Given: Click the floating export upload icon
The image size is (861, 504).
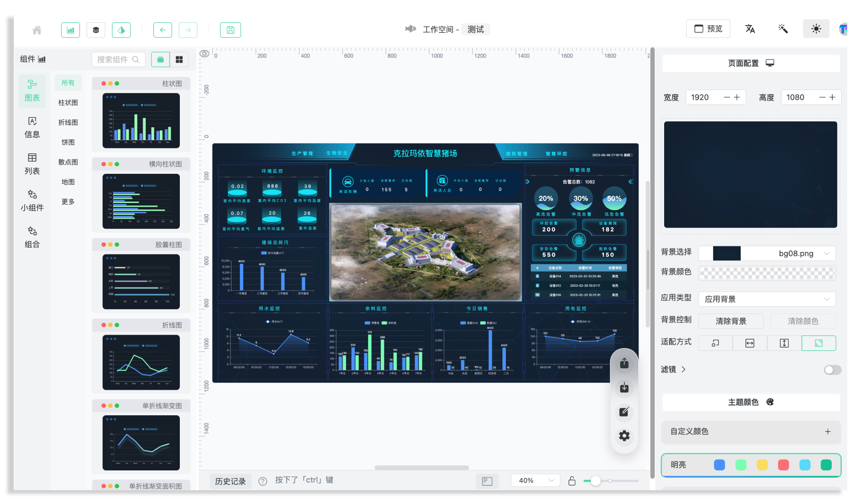Looking at the screenshot, I should point(624,363).
